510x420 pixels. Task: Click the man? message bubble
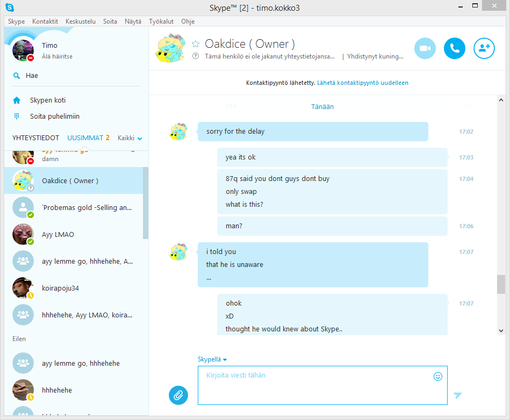(x=332, y=226)
